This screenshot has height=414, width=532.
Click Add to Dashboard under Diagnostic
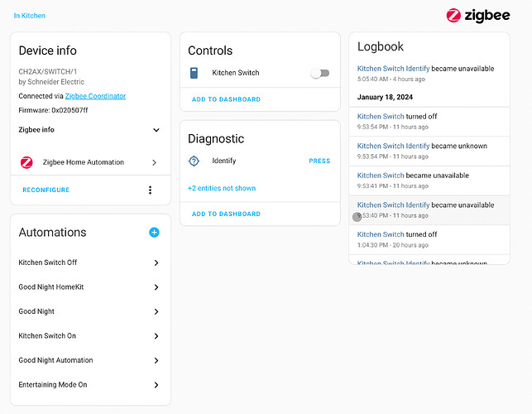(x=226, y=214)
